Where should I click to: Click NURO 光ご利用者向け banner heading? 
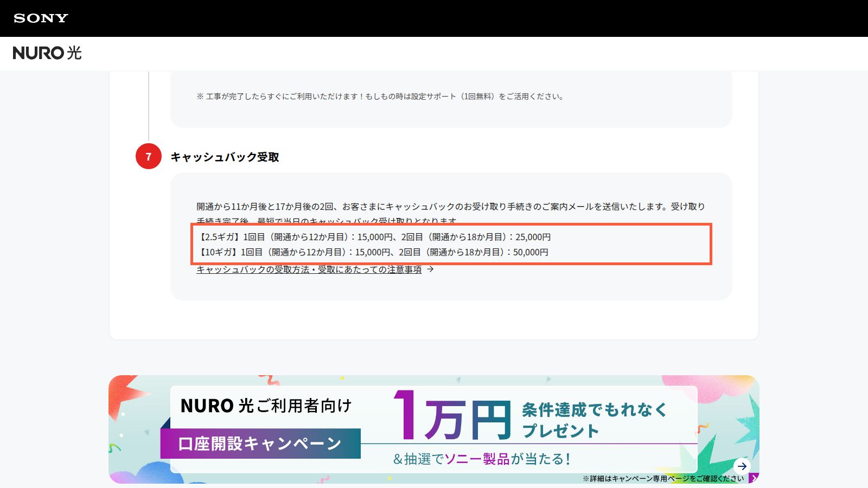(x=266, y=406)
